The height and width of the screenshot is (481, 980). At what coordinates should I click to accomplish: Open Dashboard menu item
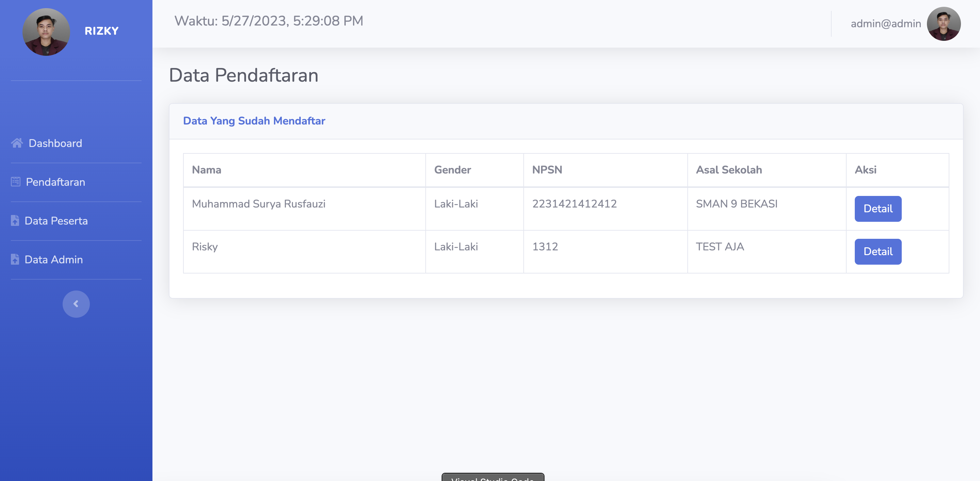point(55,143)
